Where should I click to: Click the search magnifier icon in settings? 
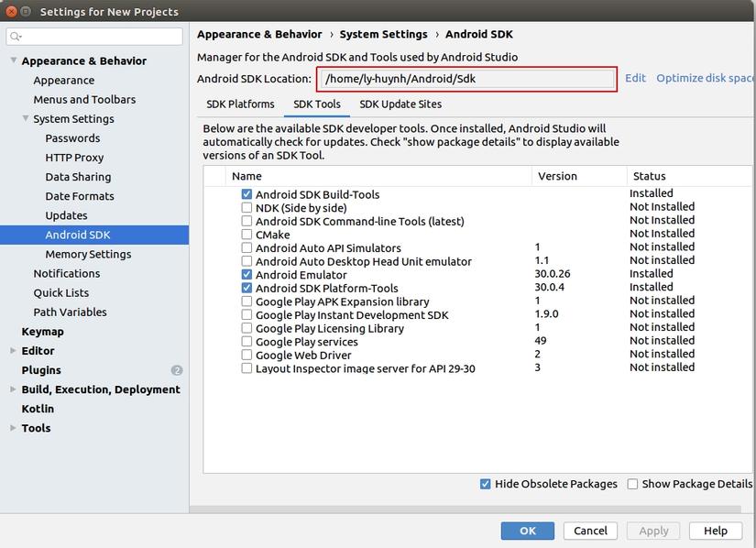[x=16, y=37]
